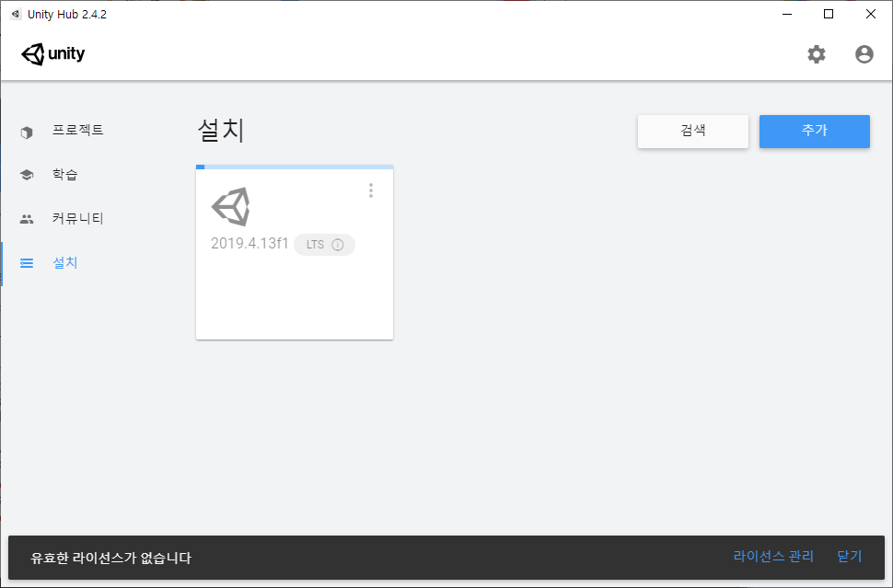This screenshot has height=588, width=893.
Task: Go to the 학습 section
Action: point(65,175)
